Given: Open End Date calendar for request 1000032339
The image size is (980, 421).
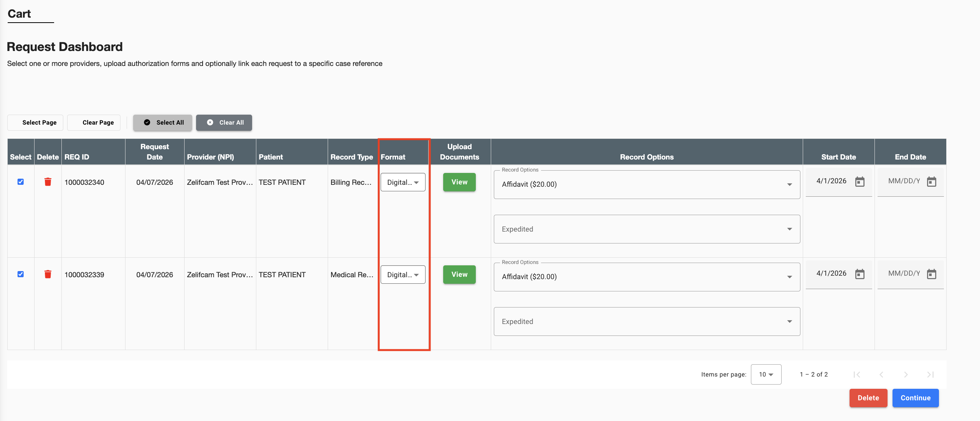Looking at the screenshot, I should click(932, 274).
